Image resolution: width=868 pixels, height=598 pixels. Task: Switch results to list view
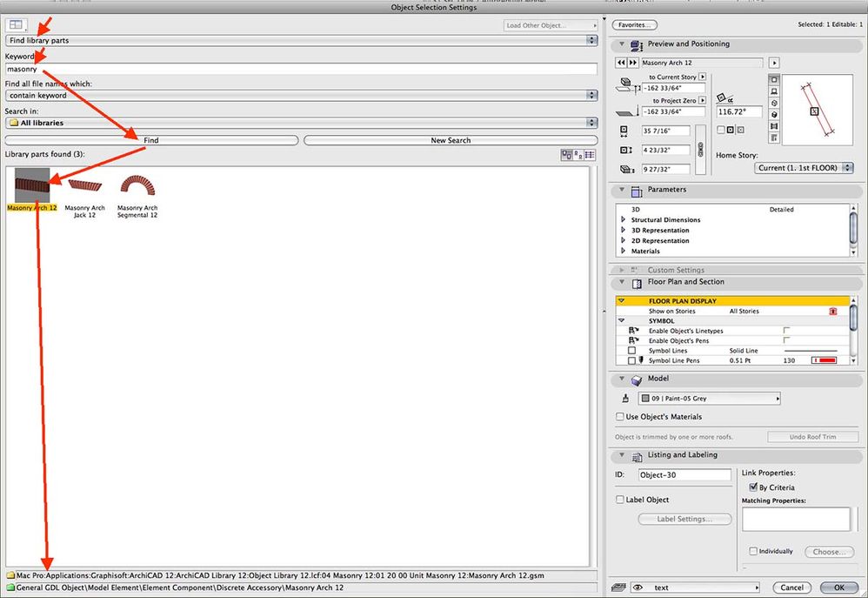[590, 155]
